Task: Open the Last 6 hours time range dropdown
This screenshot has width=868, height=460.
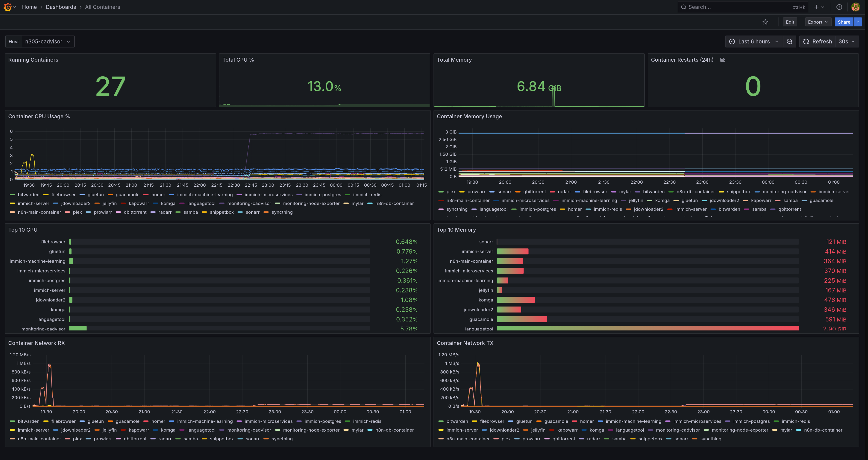Action: [754, 42]
